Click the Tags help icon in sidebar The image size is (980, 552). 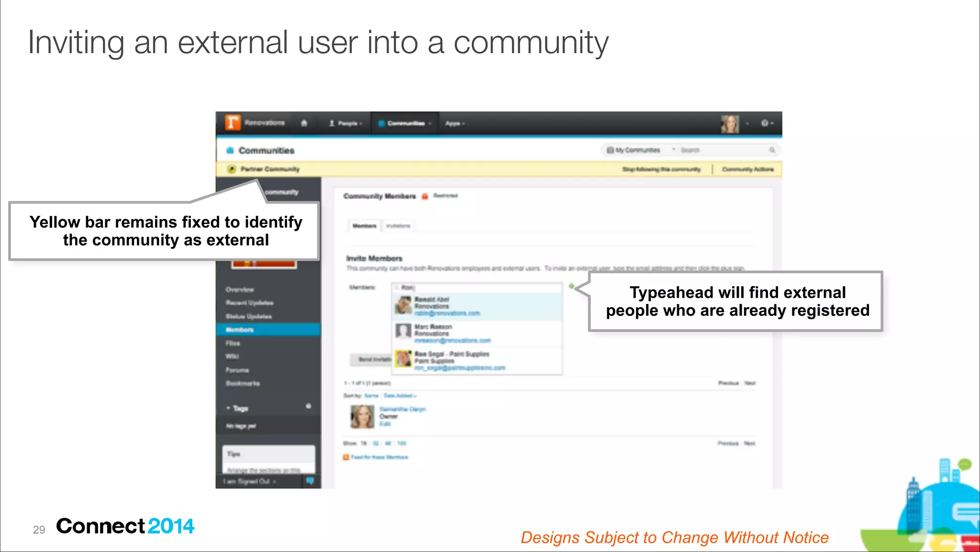309,406
